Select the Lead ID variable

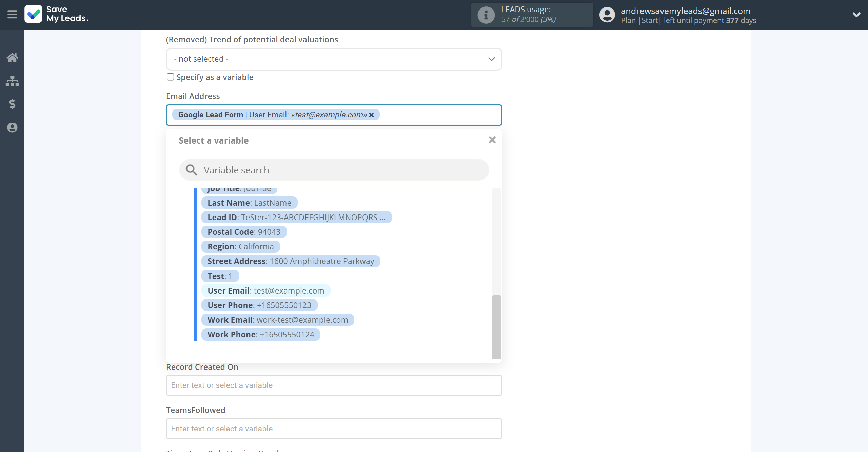[297, 218]
